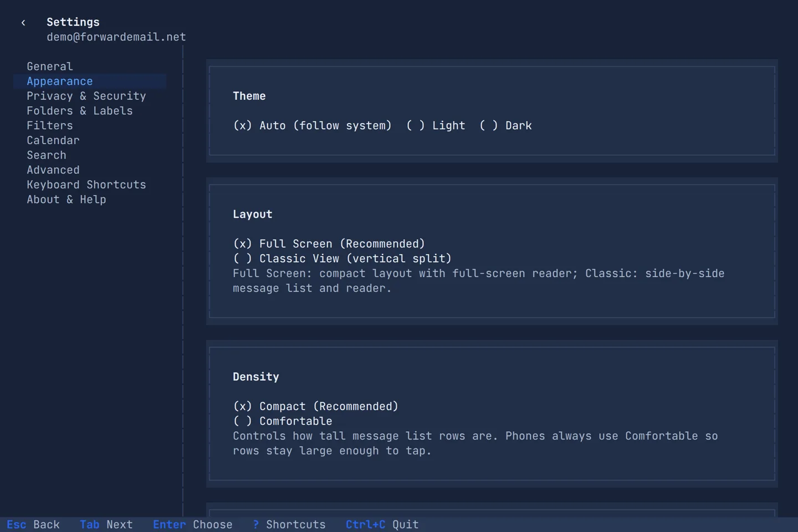This screenshot has width=798, height=532.
Task: Click the Settings title
Action: [x=73, y=22]
